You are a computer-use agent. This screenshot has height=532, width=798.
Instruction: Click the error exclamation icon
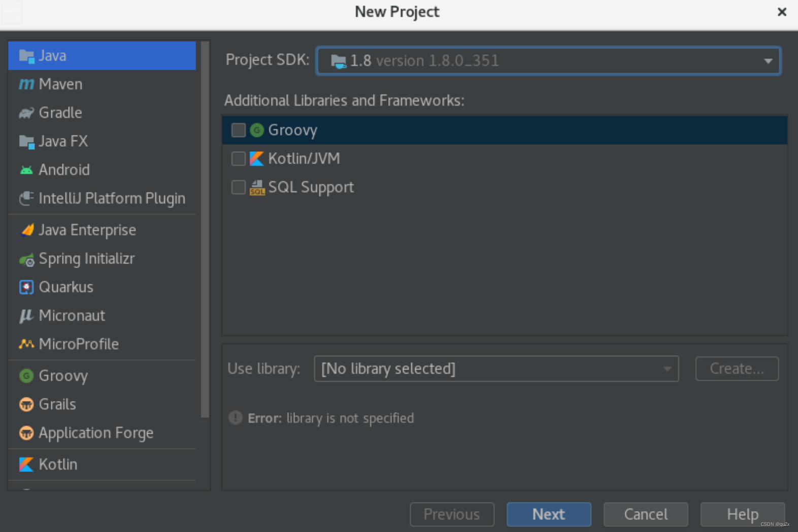click(236, 418)
